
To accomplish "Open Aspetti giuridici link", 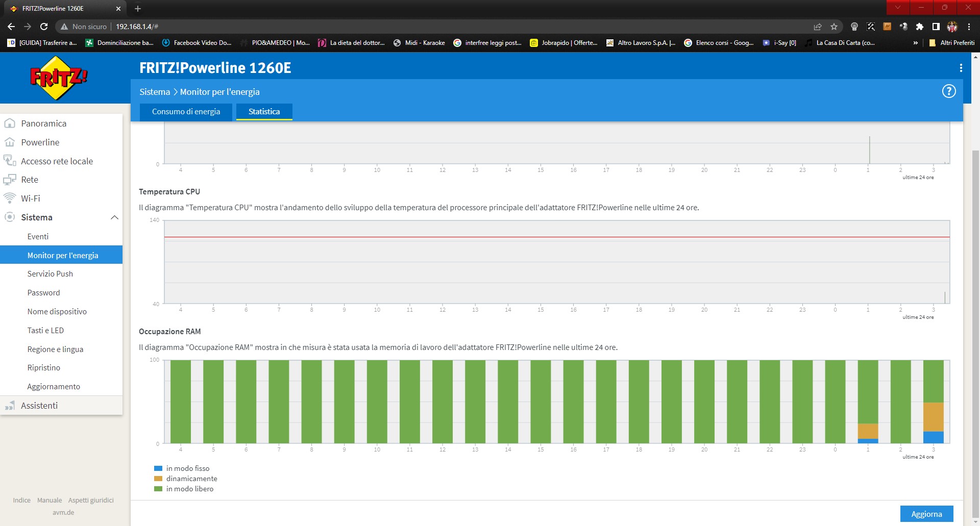I will coord(91,500).
